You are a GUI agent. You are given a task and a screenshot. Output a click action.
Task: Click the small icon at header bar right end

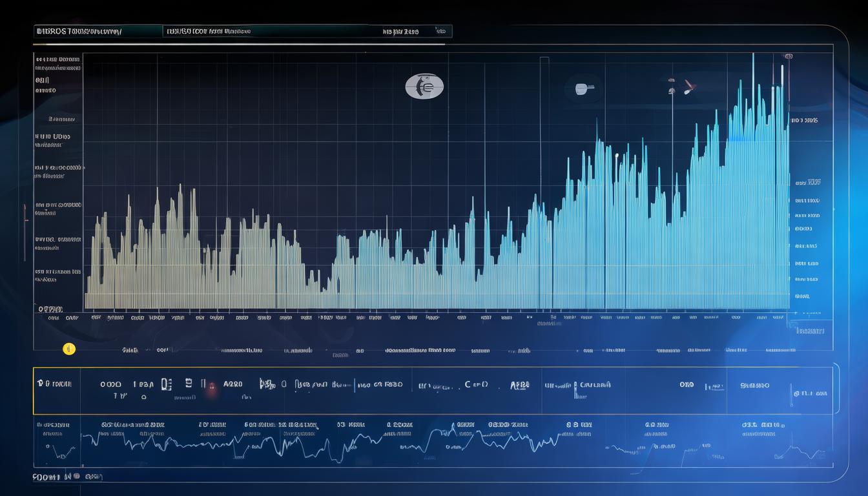441,31
